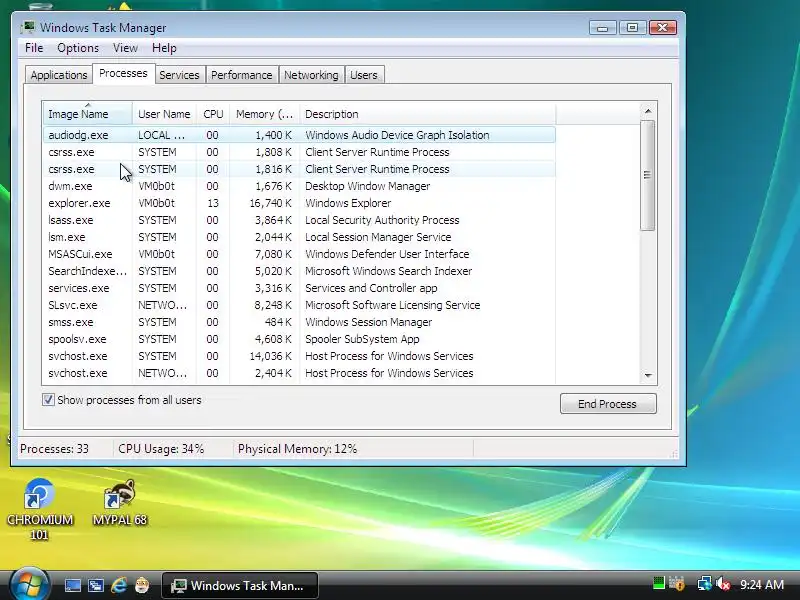Click the 9:24 AM clock
The image size is (800, 600).
762,584
